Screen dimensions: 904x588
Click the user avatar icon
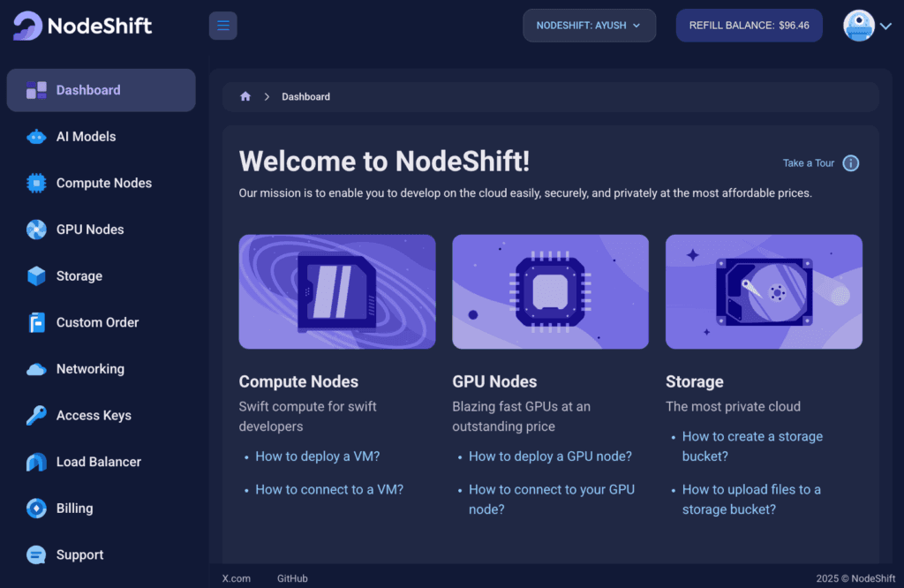(x=858, y=26)
